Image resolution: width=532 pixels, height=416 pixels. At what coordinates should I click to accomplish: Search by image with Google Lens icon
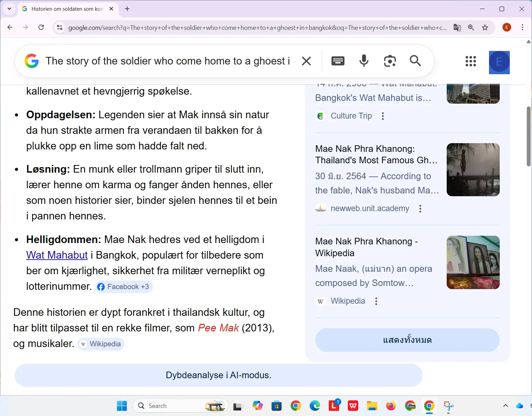(390, 61)
